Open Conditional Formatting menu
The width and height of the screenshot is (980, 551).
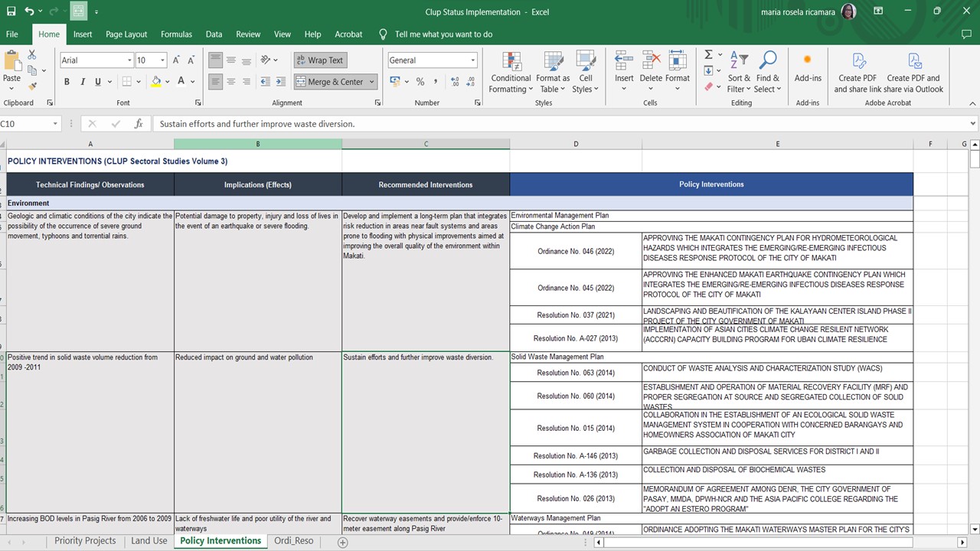(511, 72)
